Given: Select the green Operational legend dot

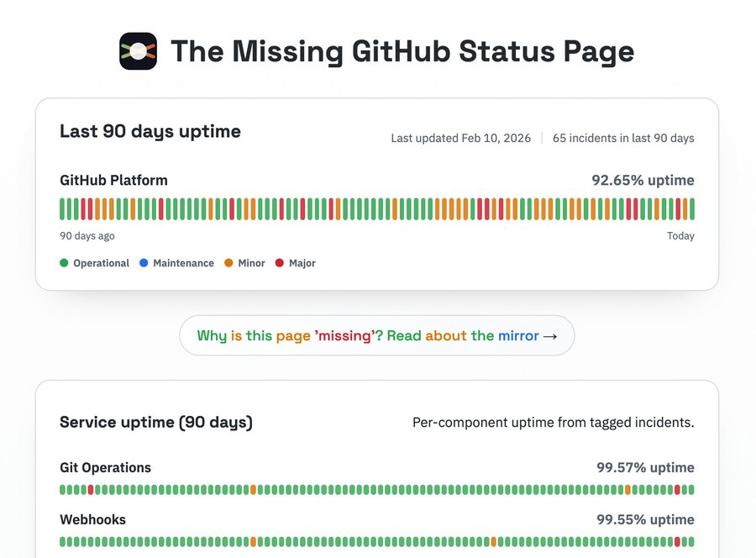Looking at the screenshot, I should click(64, 263).
